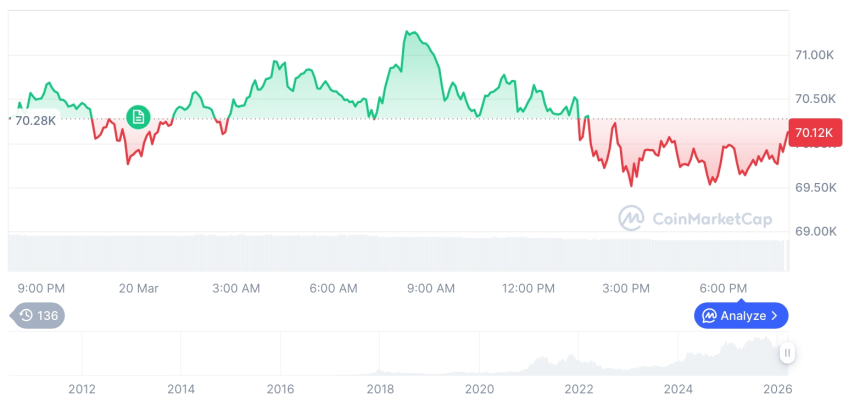Click the 12:00 PM time axis label
The height and width of the screenshot is (401, 860).
[x=528, y=288]
